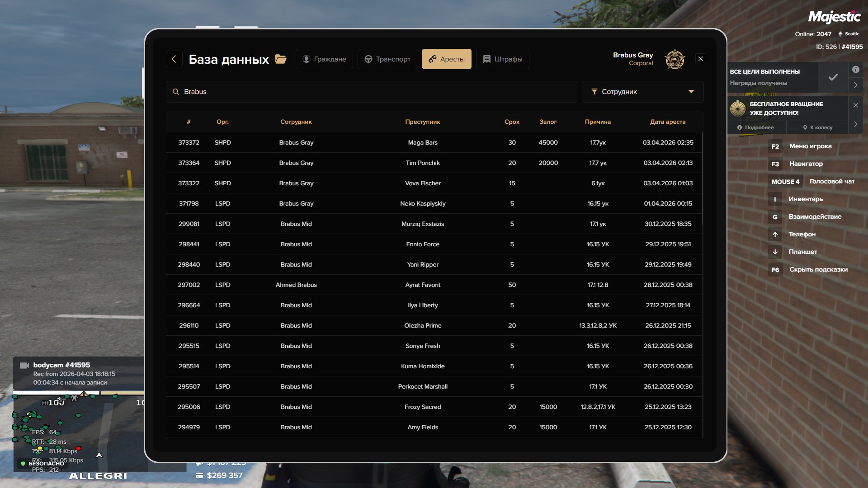Image resolution: width=868 pixels, height=488 pixels.
Task: Click the folder icon next to База данных
Action: tap(281, 59)
